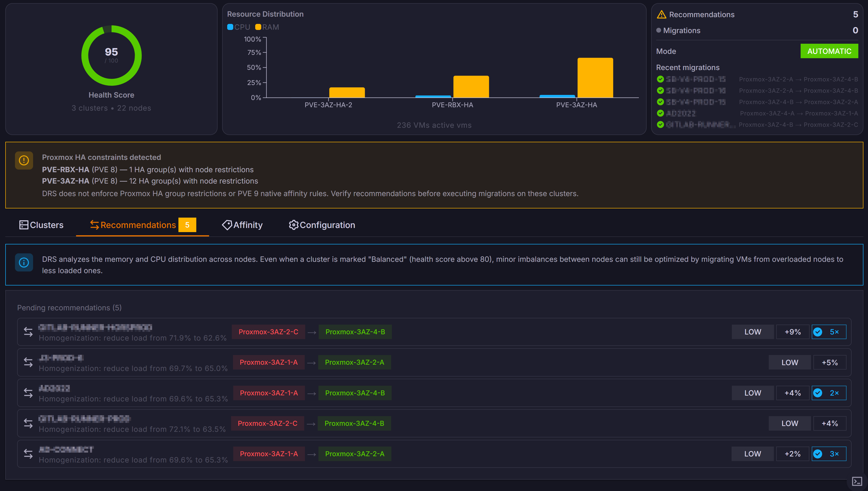This screenshot has height=491, width=868.
Task: Toggle RAM legend item in chart
Action: (x=267, y=27)
